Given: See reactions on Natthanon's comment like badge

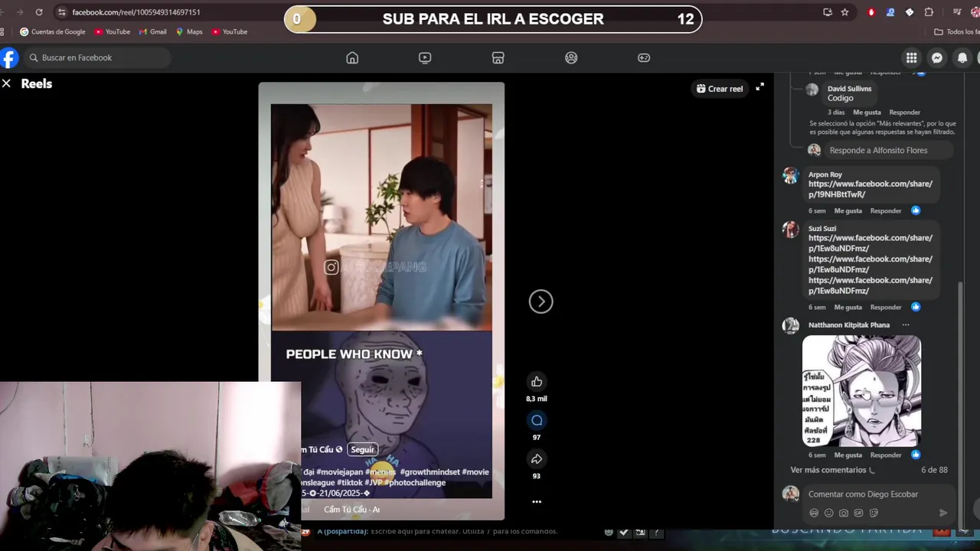Looking at the screenshot, I should click(915, 455).
